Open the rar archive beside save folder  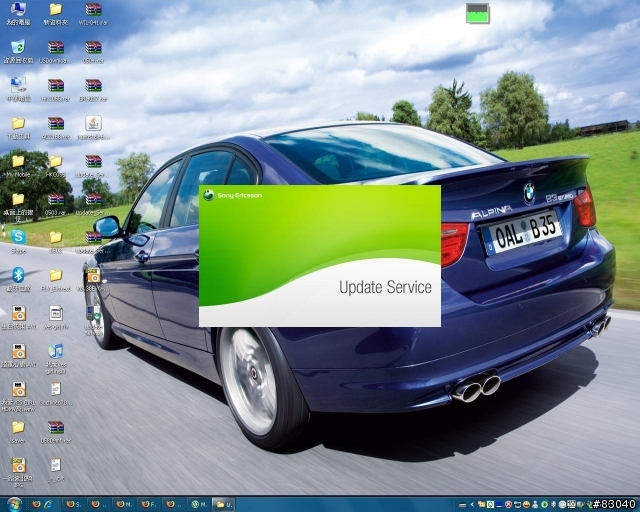(x=56, y=432)
